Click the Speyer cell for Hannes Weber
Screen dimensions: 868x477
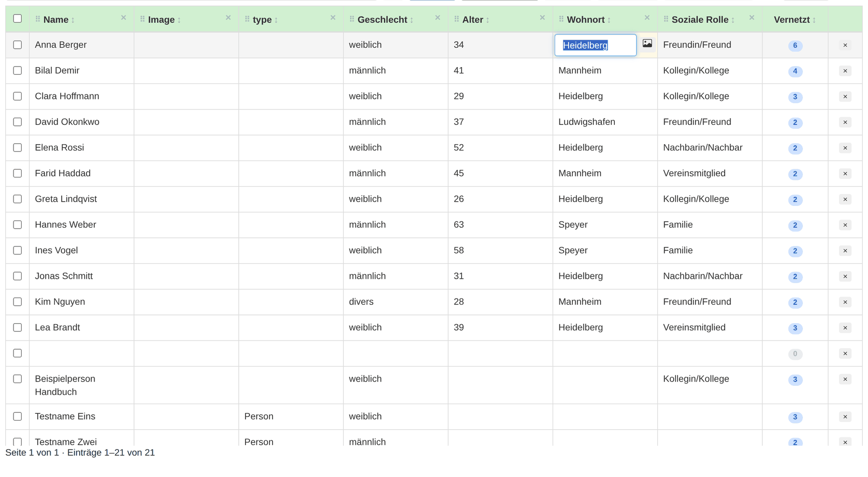tap(605, 225)
